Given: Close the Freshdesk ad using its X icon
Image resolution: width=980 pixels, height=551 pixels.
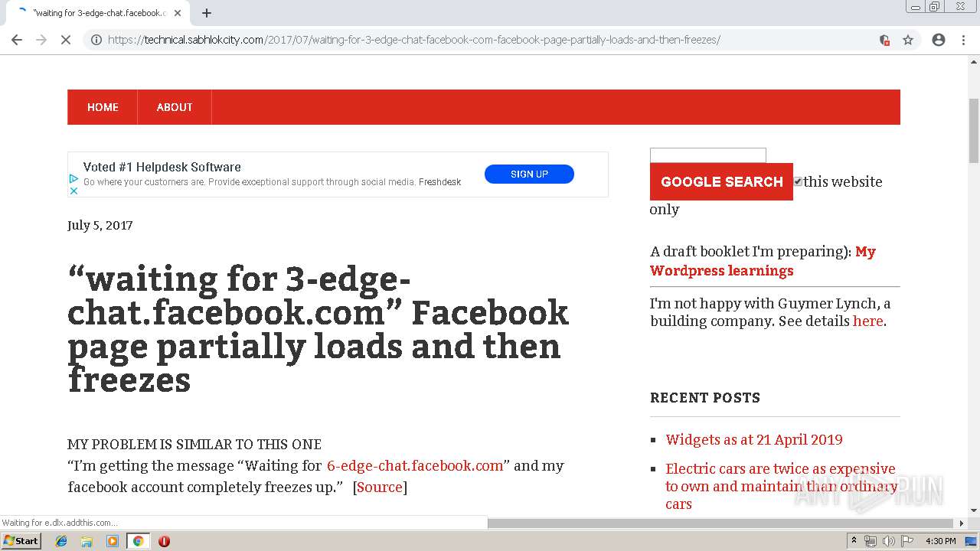Looking at the screenshot, I should pyautogui.click(x=73, y=191).
